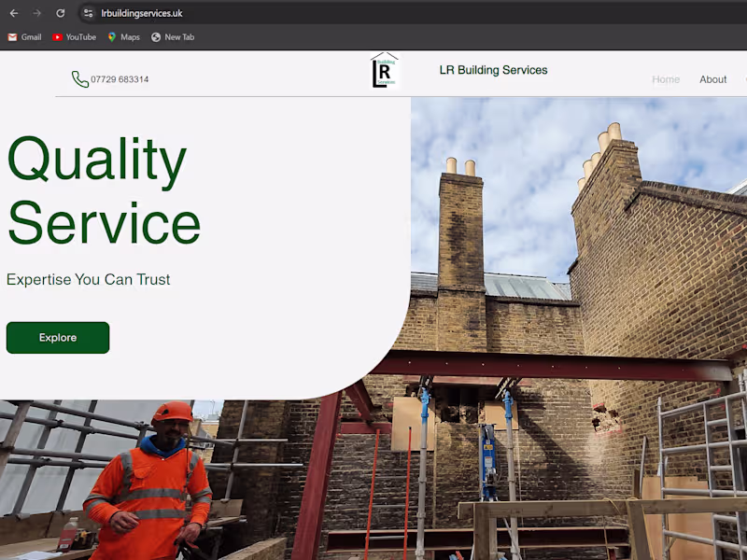The width and height of the screenshot is (747, 560).
Task: Click the LR Building Services site title
Action: coord(493,69)
